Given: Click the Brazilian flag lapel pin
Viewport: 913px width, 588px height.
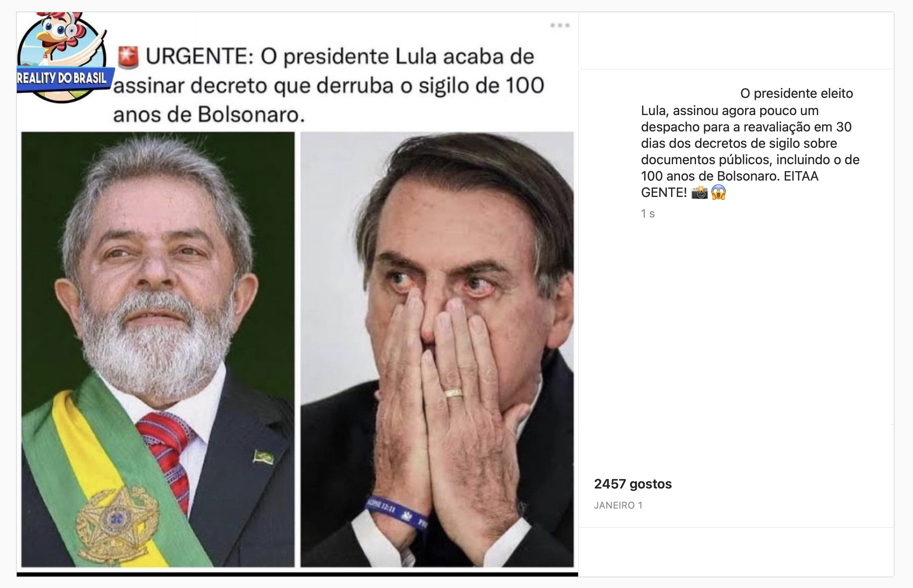Looking at the screenshot, I should [x=263, y=457].
